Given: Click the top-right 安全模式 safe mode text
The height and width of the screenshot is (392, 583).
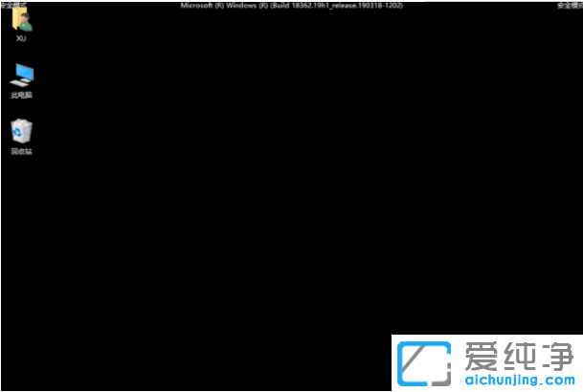Looking at the screenshot, I should [569, 5].
